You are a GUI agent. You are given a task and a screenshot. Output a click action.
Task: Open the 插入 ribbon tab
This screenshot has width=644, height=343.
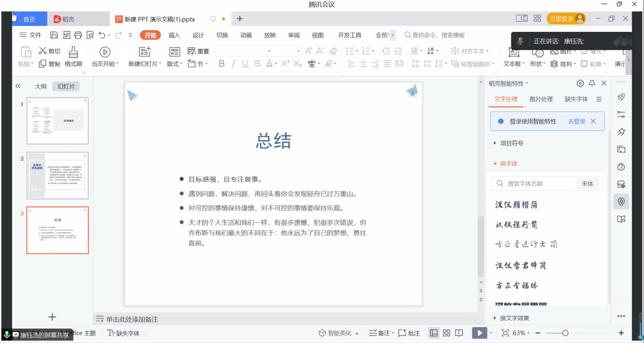tap(174, 35)
